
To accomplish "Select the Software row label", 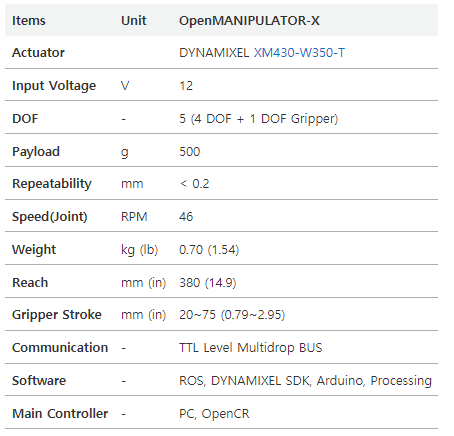I will pos(39,381).
